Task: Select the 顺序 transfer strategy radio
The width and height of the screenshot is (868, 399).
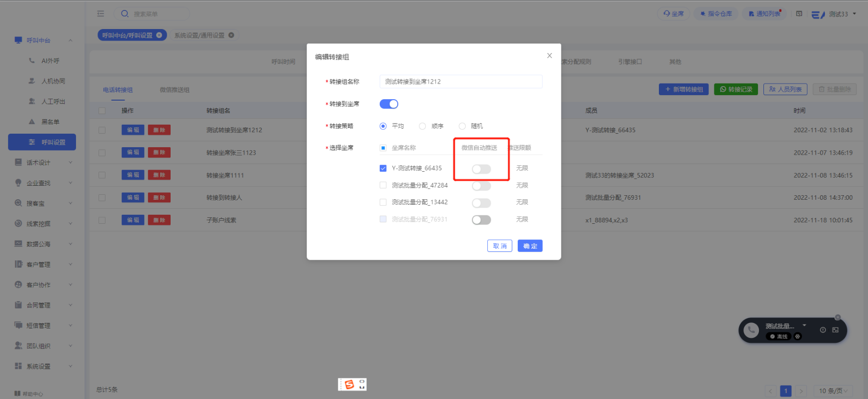Action: click(x=423, y=126)
